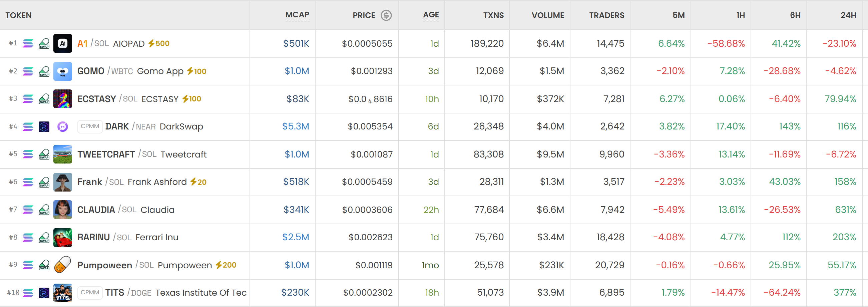Click the RARINU red car token logo

[63, 237]
